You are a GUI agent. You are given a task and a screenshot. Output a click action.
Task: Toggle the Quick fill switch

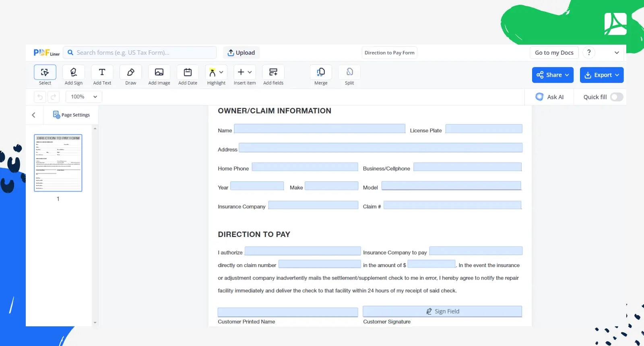(617, 97)
